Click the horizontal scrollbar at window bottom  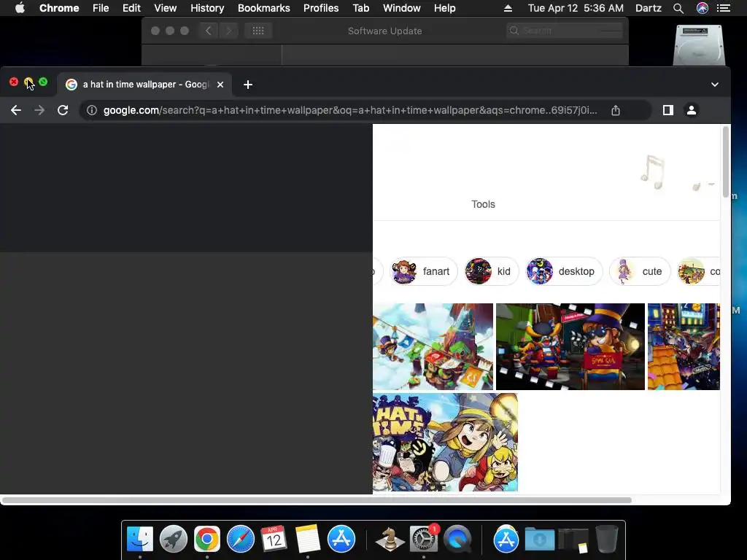(317, 500)
